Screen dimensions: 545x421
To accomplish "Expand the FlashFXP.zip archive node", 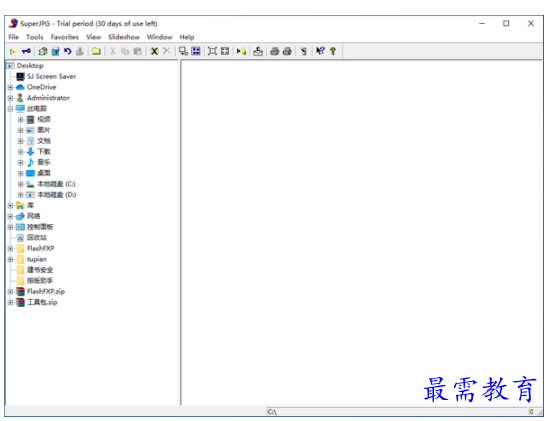I will [x=10, y=292].
